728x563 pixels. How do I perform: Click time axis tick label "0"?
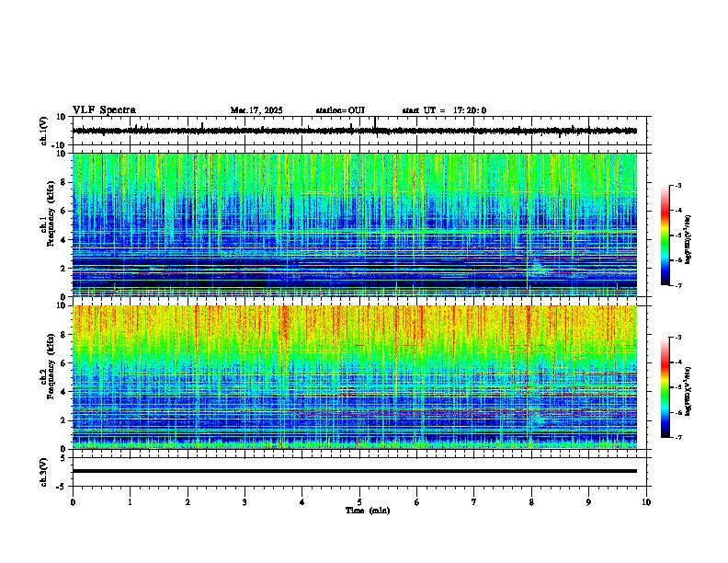coord(73,502)
